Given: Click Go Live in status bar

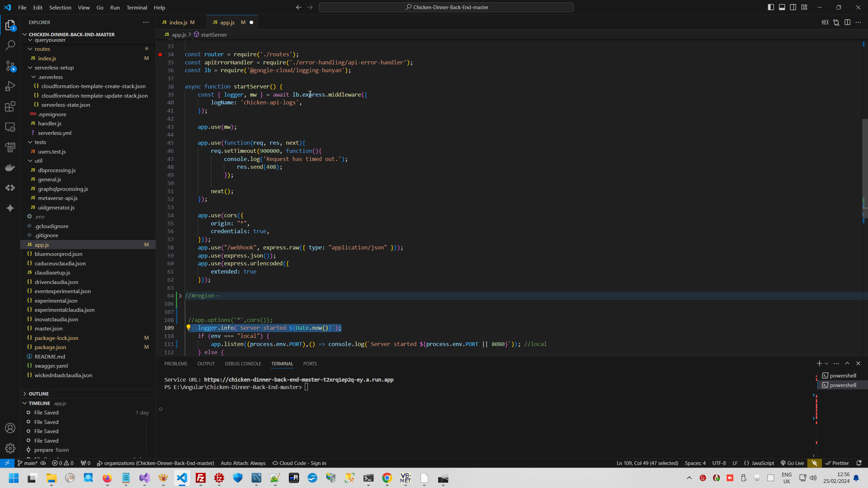Looking at the screenshot, I should coord(792,463).
